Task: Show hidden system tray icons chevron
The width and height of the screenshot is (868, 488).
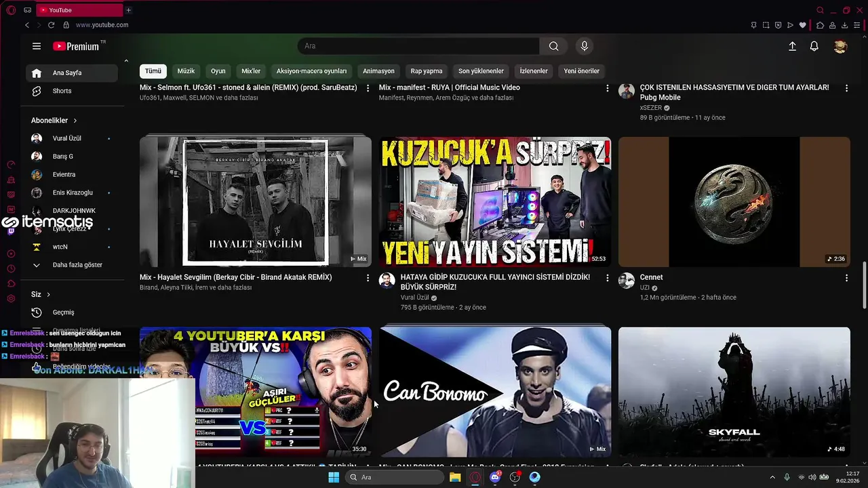Action: tap(772, 477)
